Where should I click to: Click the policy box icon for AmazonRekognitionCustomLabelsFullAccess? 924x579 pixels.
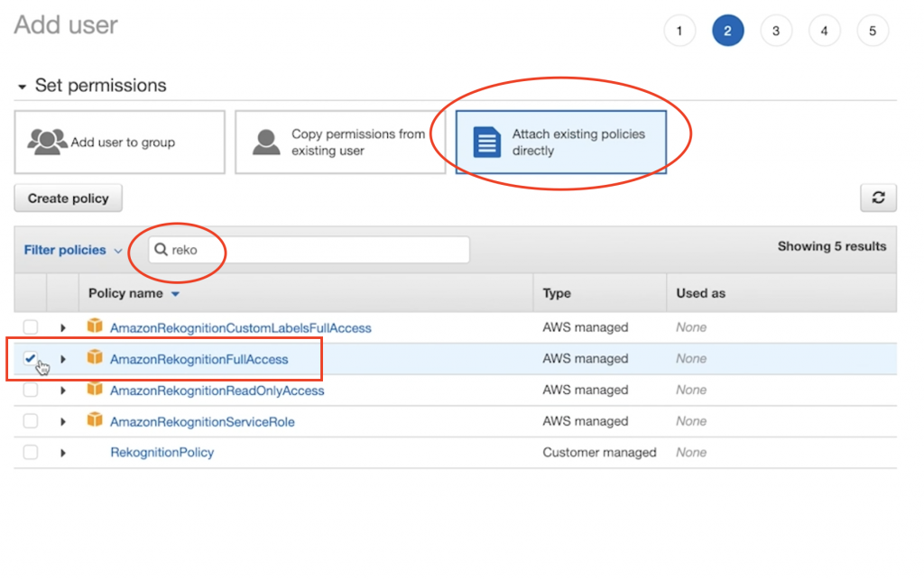coord(95,326)
